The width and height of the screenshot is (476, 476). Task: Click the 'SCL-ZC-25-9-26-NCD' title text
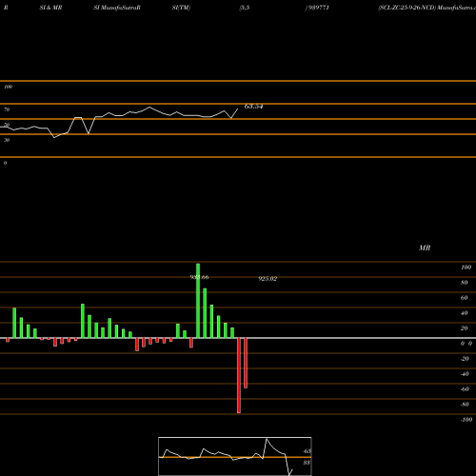point(407,8)
